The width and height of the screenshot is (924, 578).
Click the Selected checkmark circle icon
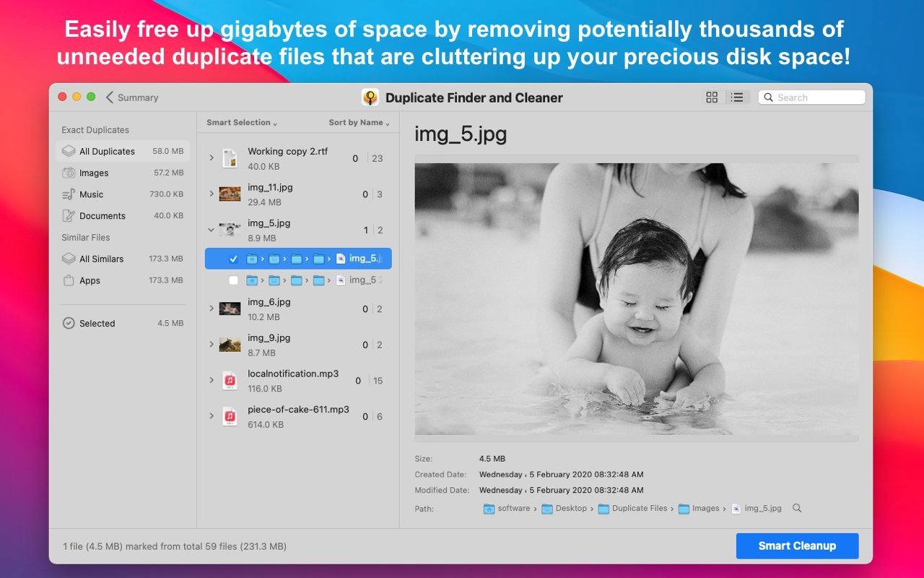(69, 324)
